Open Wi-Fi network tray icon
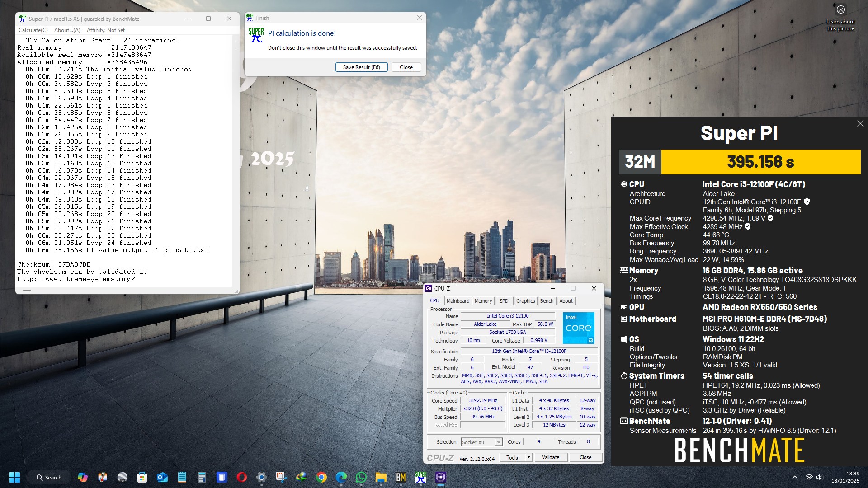 (809, 477)
